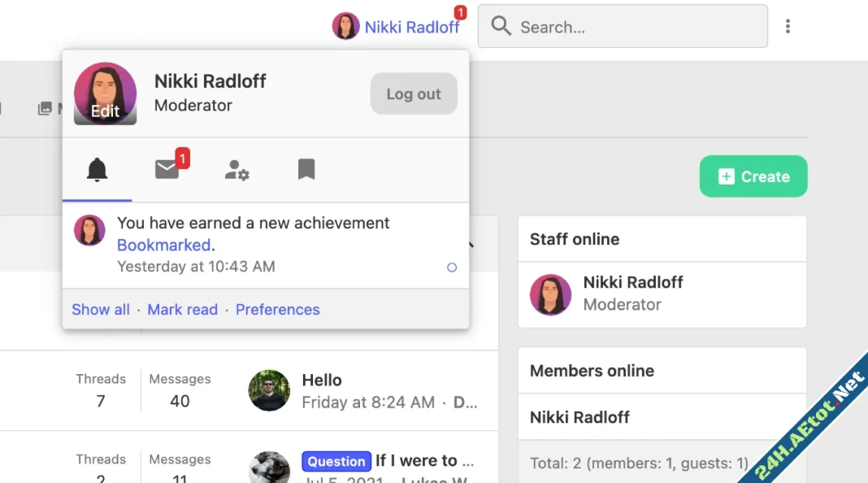The image size is (868, 483).
Task: Open the alerts bell tab
Action: click(x=97, y=170)
